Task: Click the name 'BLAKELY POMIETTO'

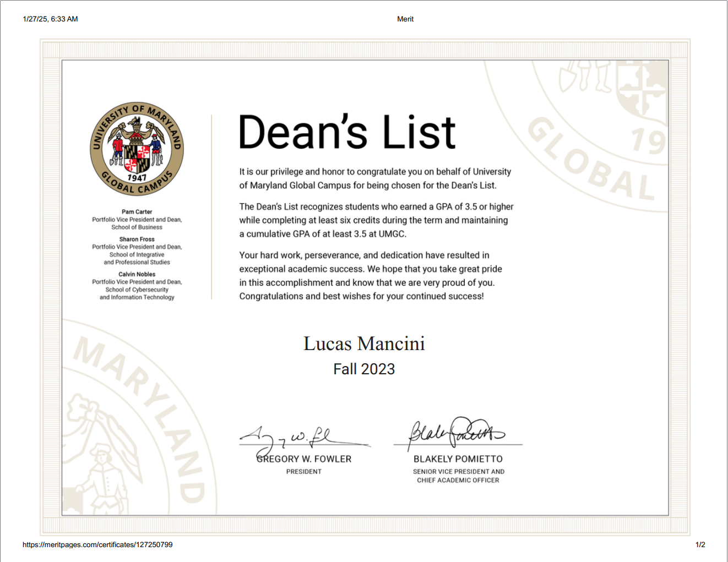Action: click(458, 459)
